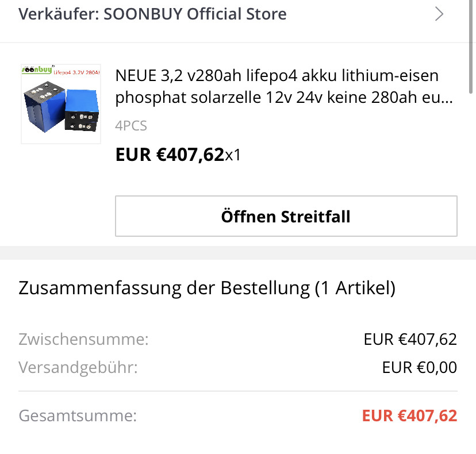The image size is (476, 454).
Task: Click the right chevron beside the seller name
Action: click(x=439, y=14)
